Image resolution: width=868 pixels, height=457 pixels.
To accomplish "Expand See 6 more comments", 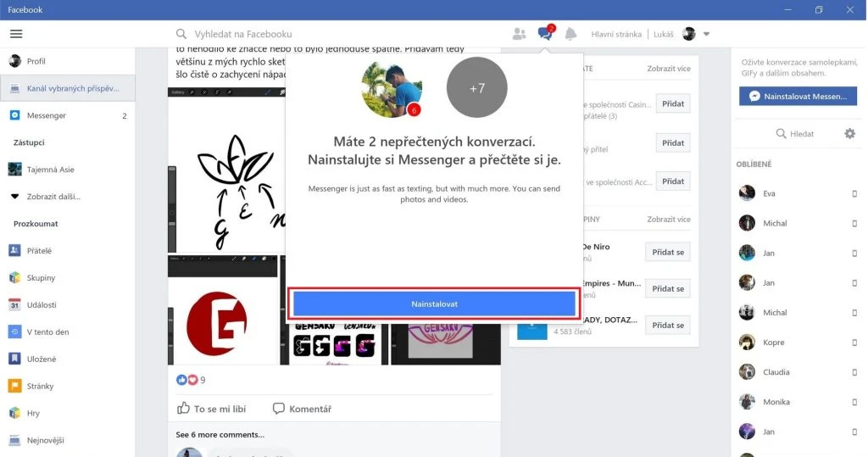I will pos(220,435).
